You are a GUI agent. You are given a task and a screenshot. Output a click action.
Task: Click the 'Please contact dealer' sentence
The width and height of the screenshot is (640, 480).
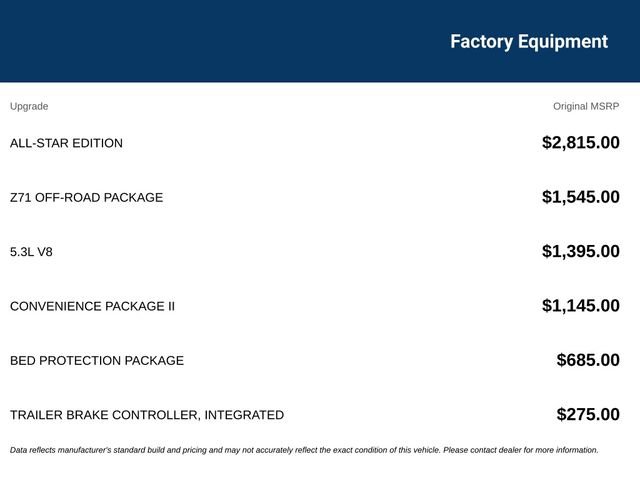coord(521,450)
